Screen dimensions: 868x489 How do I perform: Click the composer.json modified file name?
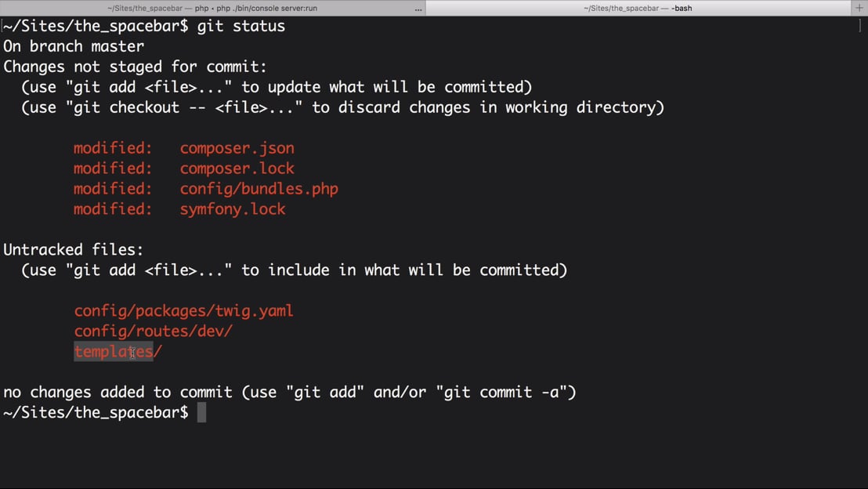(237, 148)
